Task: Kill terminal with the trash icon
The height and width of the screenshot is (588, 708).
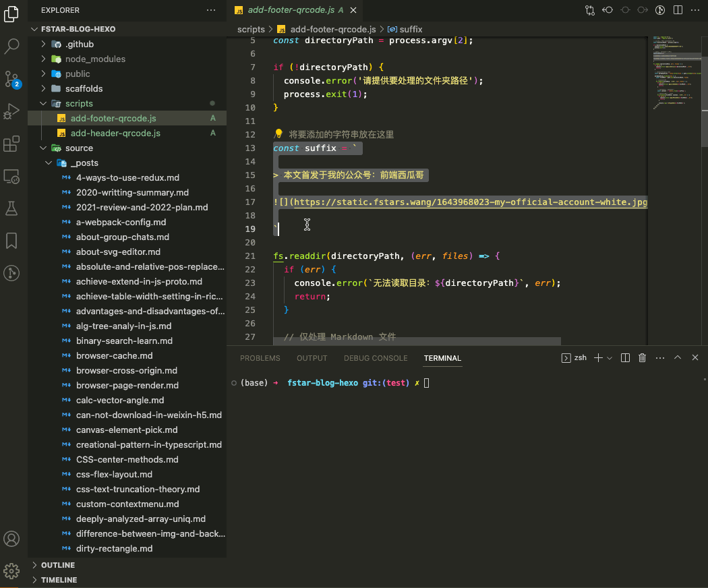Action: (x=642, y=358)
